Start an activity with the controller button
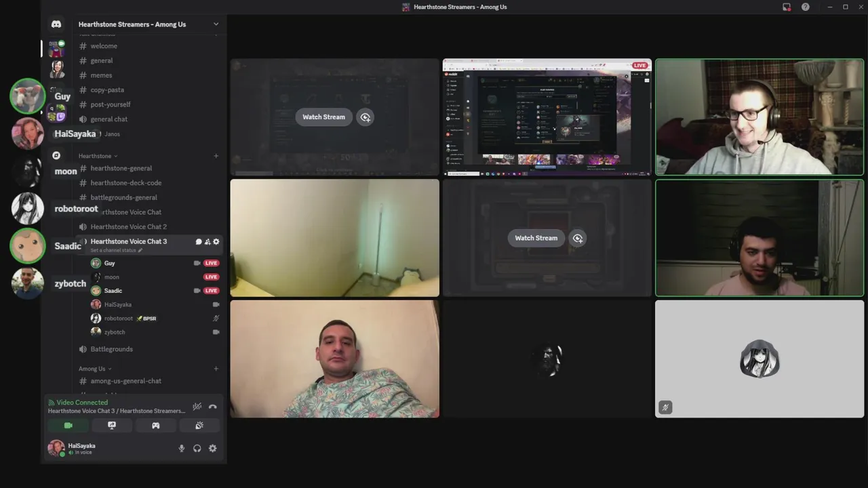 [x=155, y=426]
